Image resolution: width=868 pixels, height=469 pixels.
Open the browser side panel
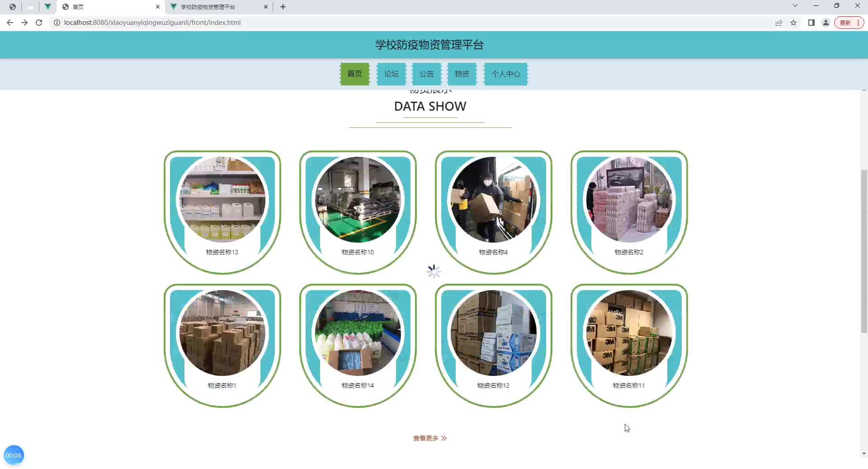[811, 23]
